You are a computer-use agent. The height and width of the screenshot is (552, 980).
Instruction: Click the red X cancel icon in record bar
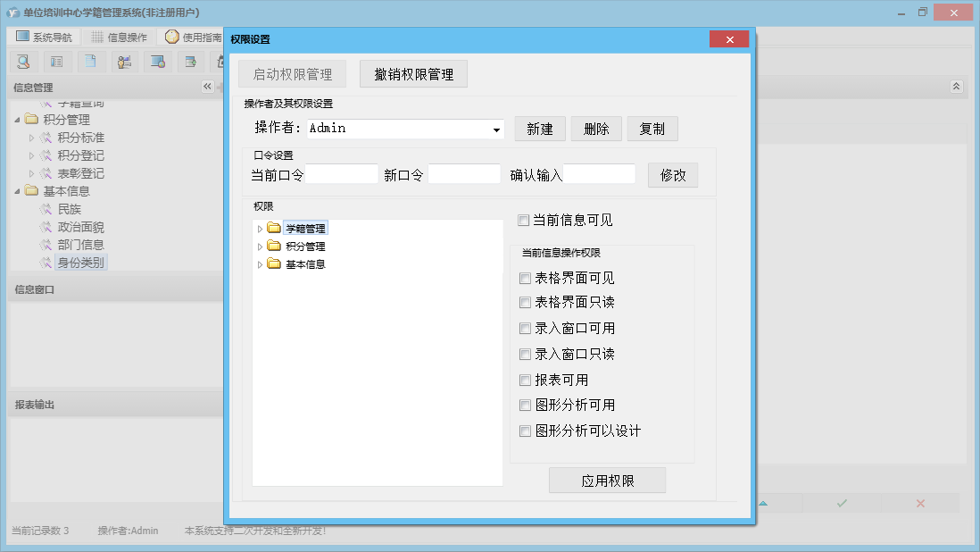pos(920,503)
